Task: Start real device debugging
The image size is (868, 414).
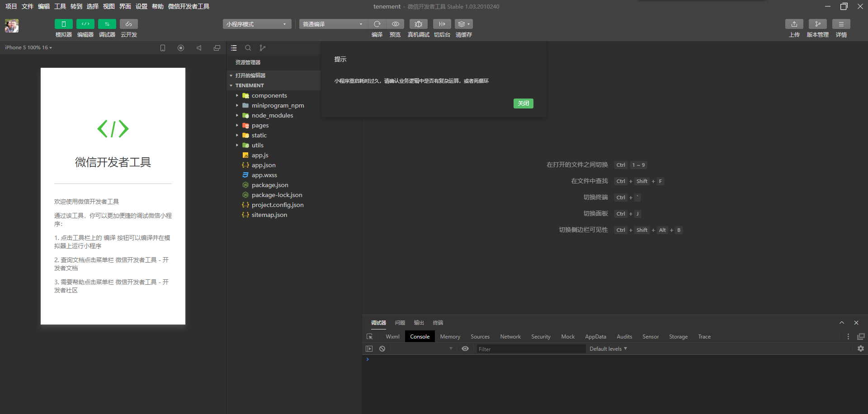Action: pos(419,24)
